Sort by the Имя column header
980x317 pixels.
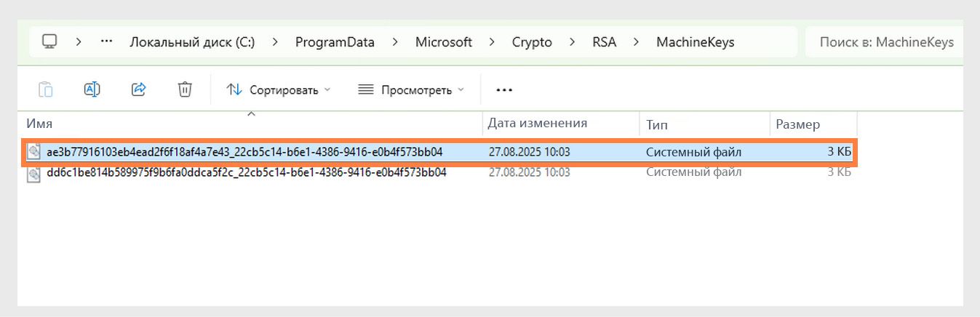pyautogui.click(x=40, y=124)
